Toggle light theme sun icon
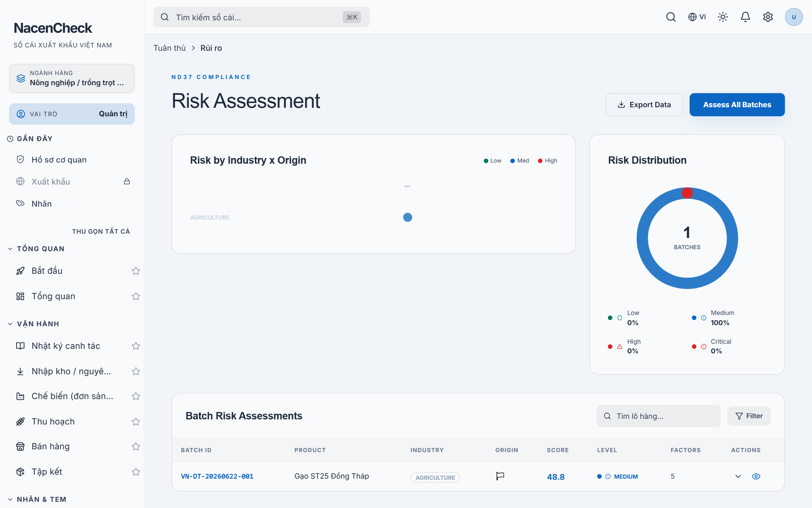 723,17
